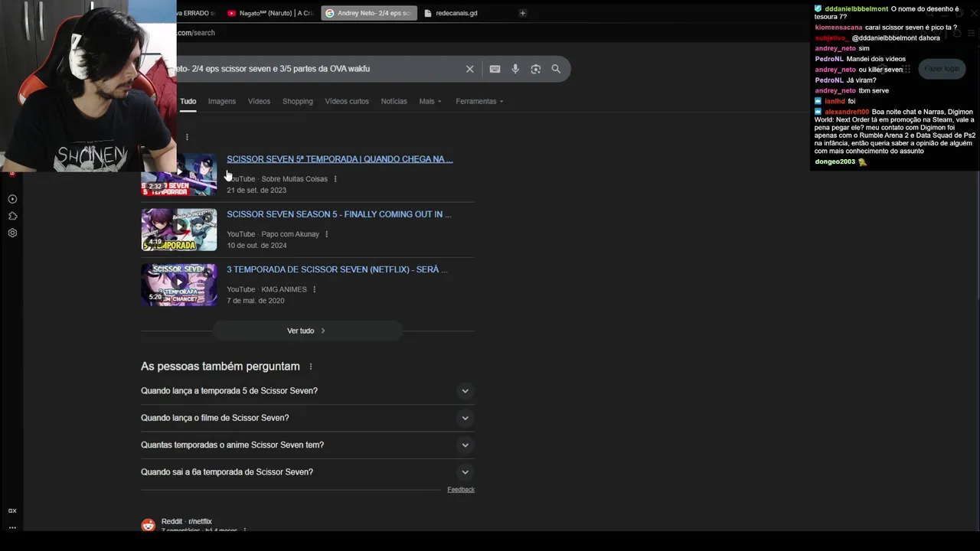980x551 pixels.
Task: Open the Reddit r/netflix result
Action: [x=187, y=522]
